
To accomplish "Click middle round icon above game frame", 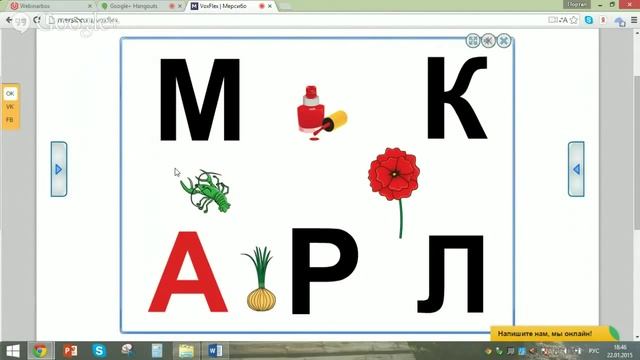I will pos(488,41).
